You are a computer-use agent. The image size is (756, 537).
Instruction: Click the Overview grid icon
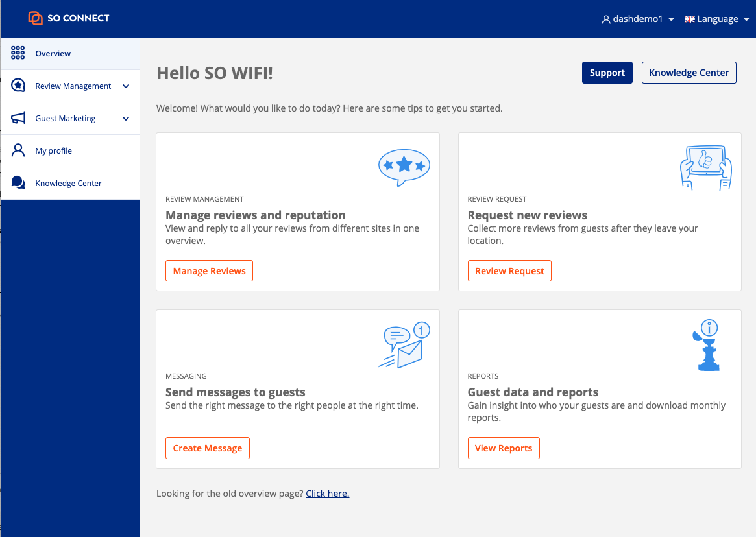[18, 53]
